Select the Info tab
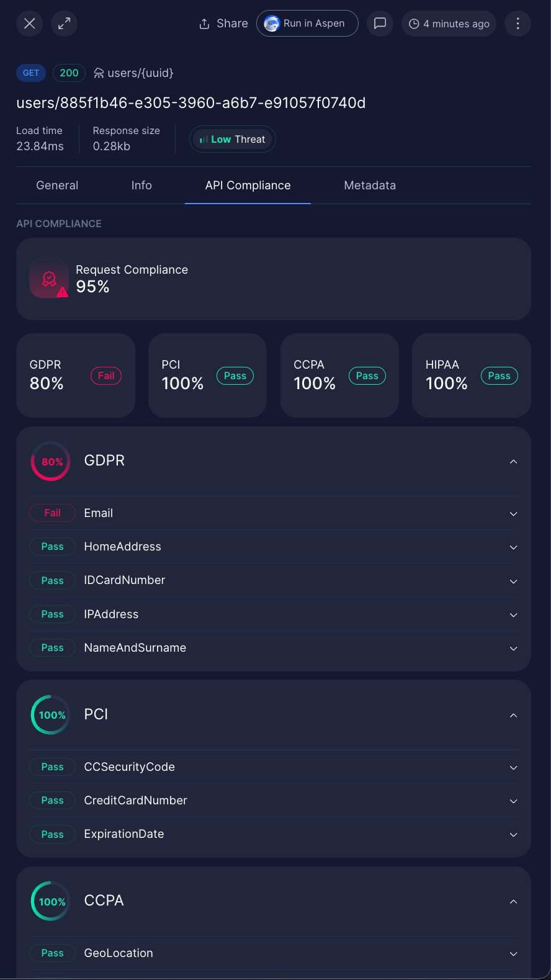Image resolution: width=551 pixels, height=980 pixels. point(141,185)
